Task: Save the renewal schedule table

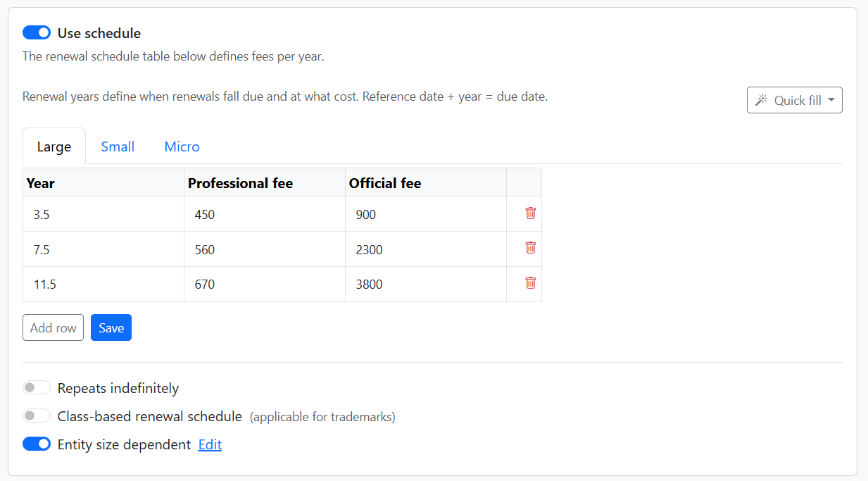Action: (111, 327)
